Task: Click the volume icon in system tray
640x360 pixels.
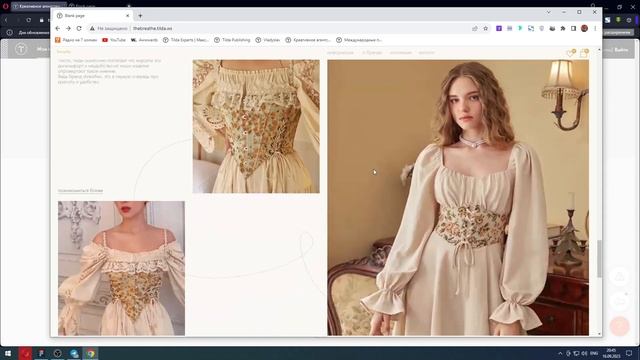Action: 584,353
